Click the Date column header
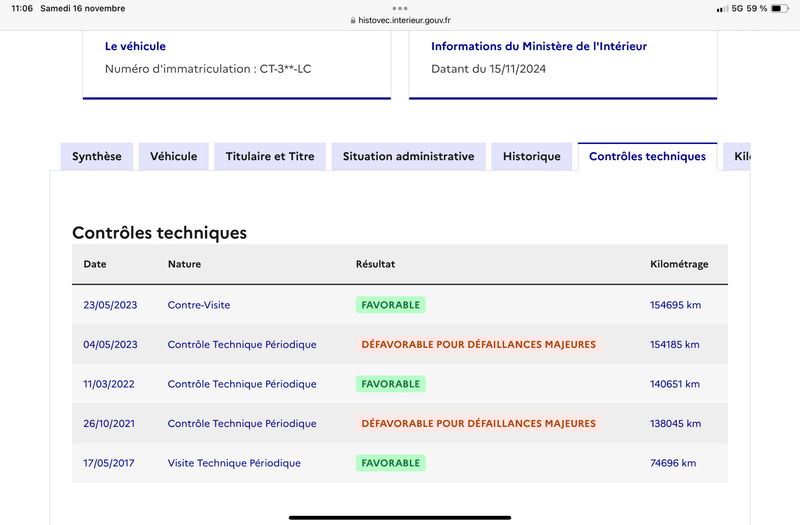Screen dimensions: 800x525 point(95,264)
